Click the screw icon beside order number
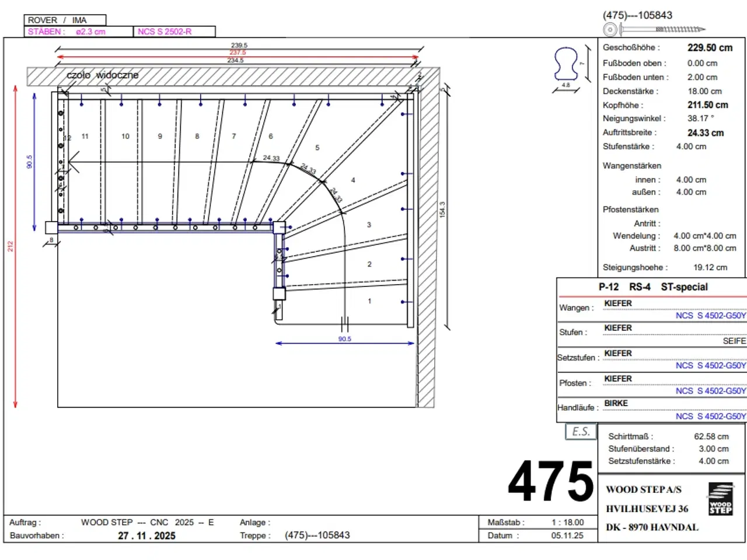This screenshot has height=560, width=747. [x=657, y=29]
